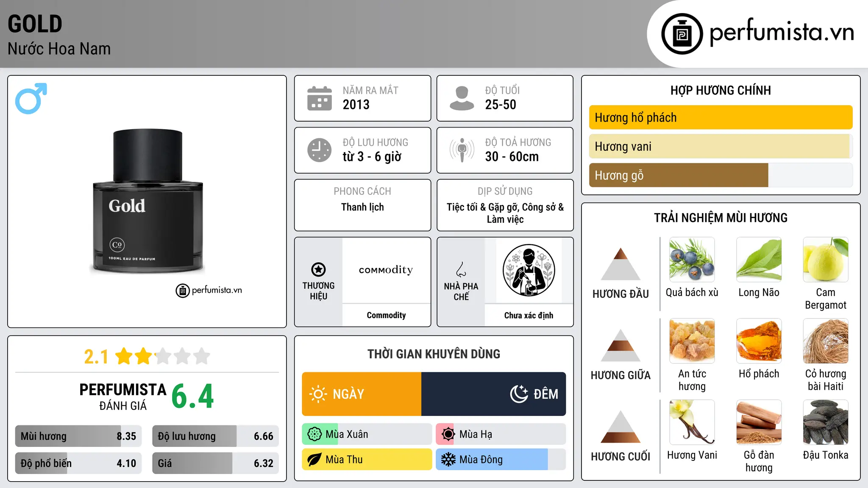Click the summer sun icon
This screenshot has width=868, height=488.
448,434
